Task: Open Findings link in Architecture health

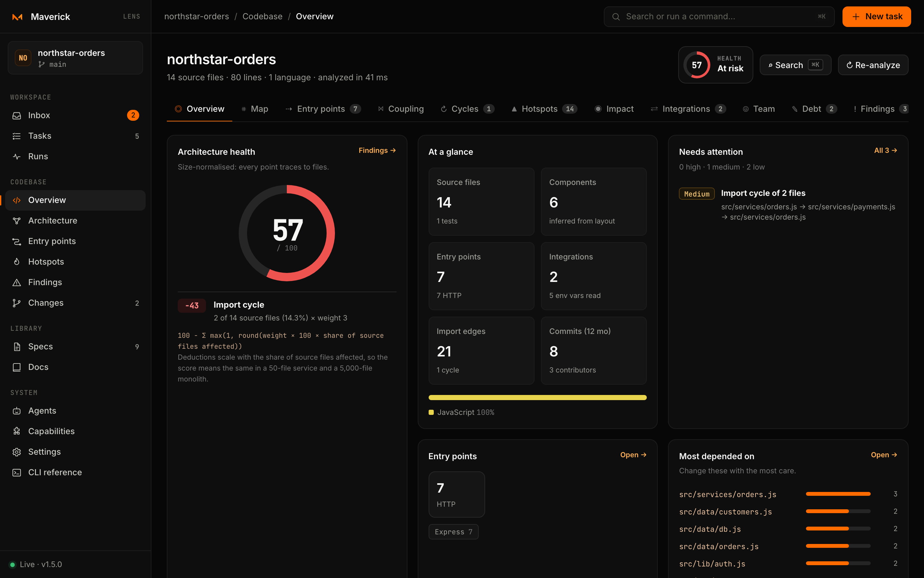Action: [377, 151]
